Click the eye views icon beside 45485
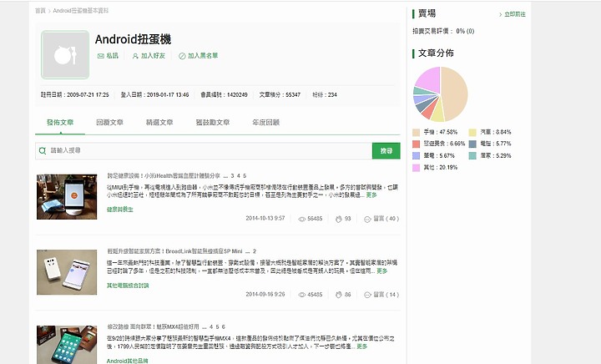601x364 pixels. click(301, 295)
